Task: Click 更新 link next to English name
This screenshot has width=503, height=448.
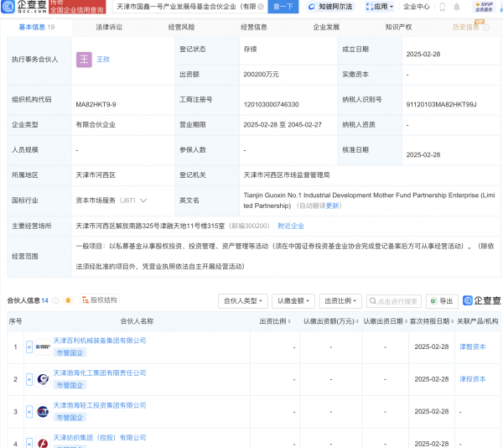Action: pos(332,206)
